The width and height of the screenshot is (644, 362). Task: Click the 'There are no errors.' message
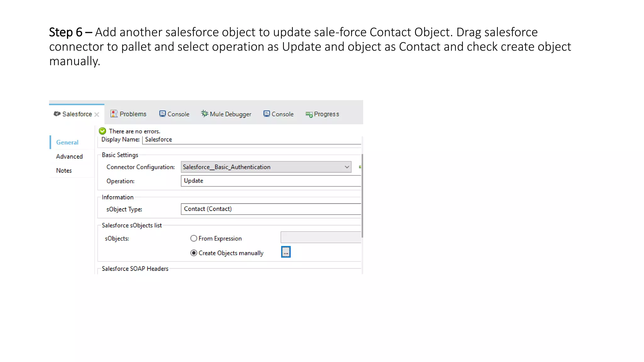135,131
